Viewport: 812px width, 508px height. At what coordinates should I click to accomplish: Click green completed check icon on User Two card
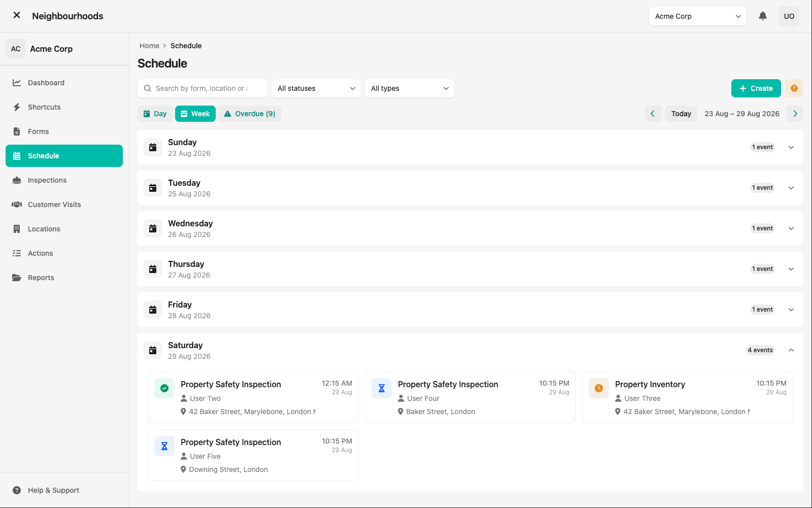(x=164, y=388)
